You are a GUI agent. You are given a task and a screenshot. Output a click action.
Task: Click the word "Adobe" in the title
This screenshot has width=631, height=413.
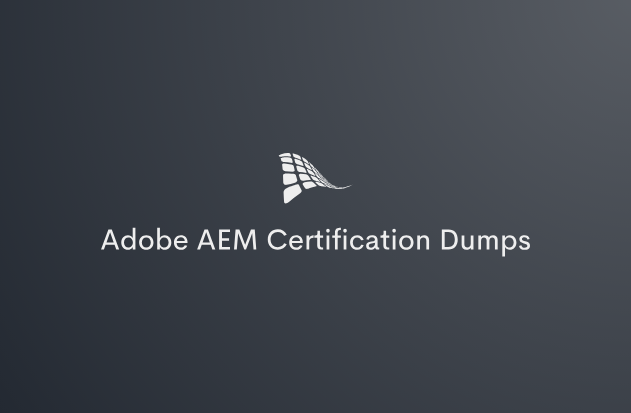coord(144,240)
